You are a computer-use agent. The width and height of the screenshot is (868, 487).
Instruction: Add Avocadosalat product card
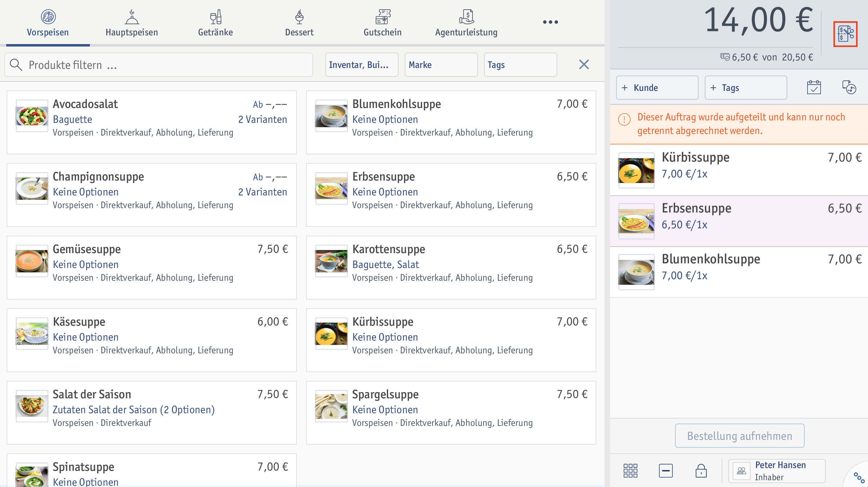coord(152,123)
